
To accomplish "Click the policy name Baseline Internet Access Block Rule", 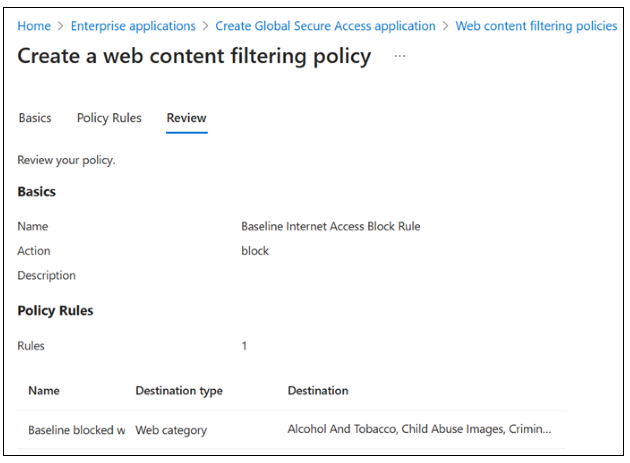I will tap(331, 227).
